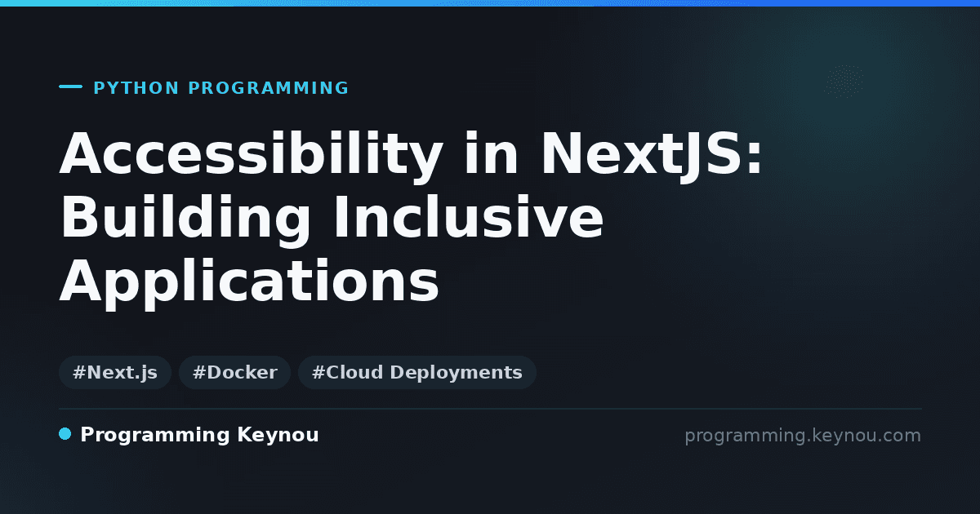The height and width of the screenshot is (514, 980).
Task: Open the #Cloud Deployments tag
Action: point(417,373)
